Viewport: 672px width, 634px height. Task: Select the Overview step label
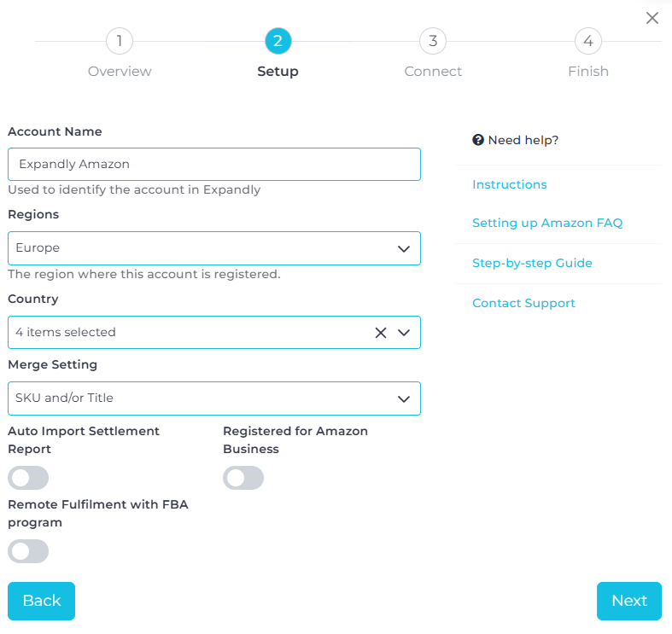click(x=120, y=72)
